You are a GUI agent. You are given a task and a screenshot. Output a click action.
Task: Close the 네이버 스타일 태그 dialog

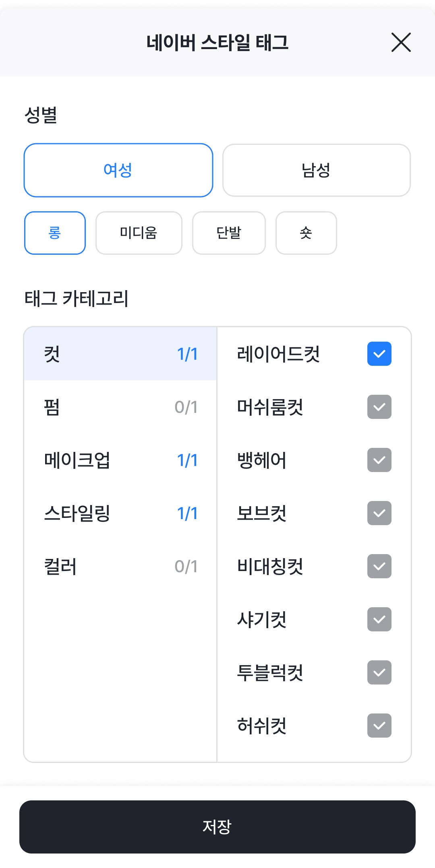click(401, 42)
